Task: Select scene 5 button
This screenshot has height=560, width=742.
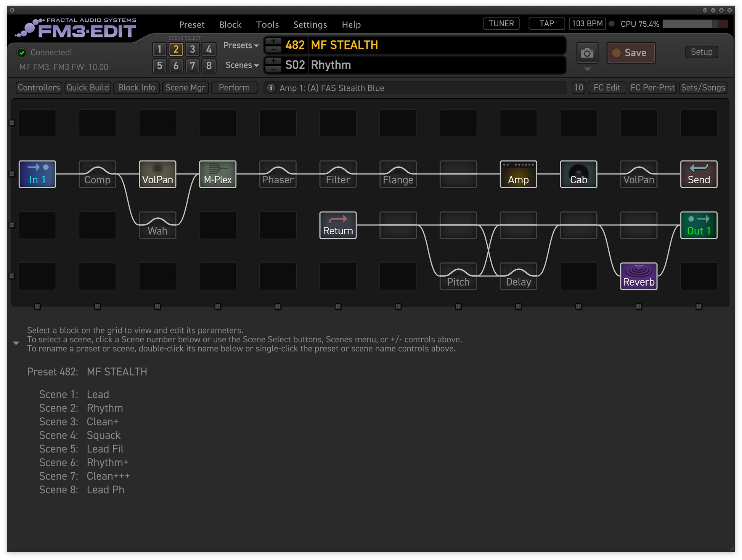Action: pyautogui.click(x=159, y=66)
